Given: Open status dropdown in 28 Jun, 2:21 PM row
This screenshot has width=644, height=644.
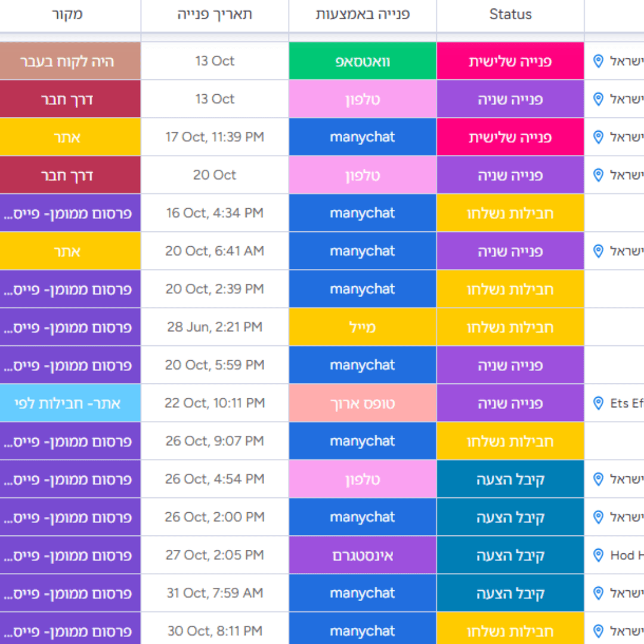Looking at the screenshot, I should pos(510,327).
